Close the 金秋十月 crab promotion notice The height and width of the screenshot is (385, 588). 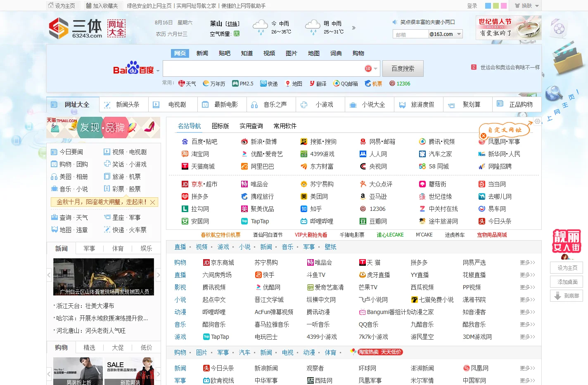(x=152, y=202)
